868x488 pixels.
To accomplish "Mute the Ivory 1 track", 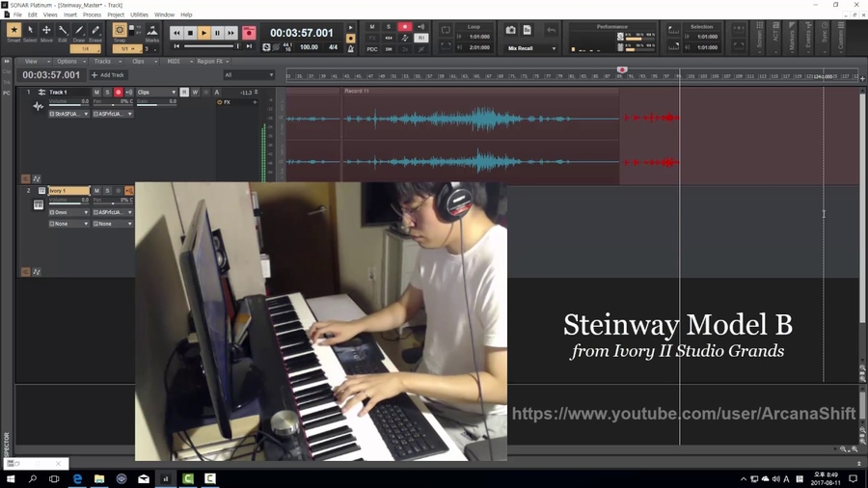I will (96, 191).
